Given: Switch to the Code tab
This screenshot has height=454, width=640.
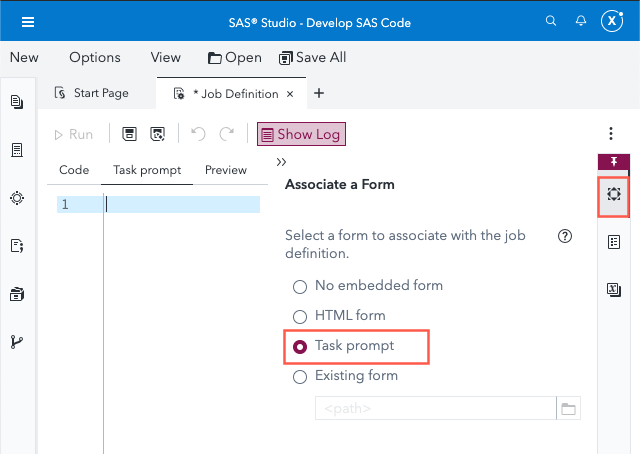Looking at the screenshot, I should point(74,170).
